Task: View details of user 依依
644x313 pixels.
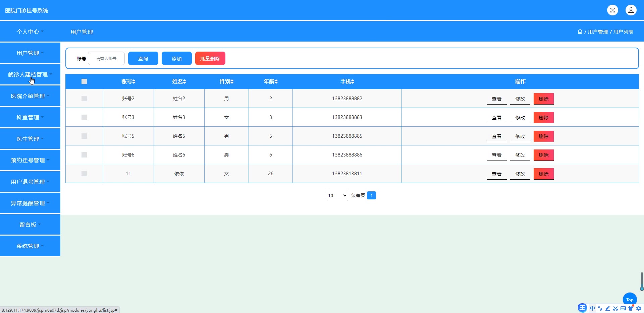Action: (x=497, y=174)
